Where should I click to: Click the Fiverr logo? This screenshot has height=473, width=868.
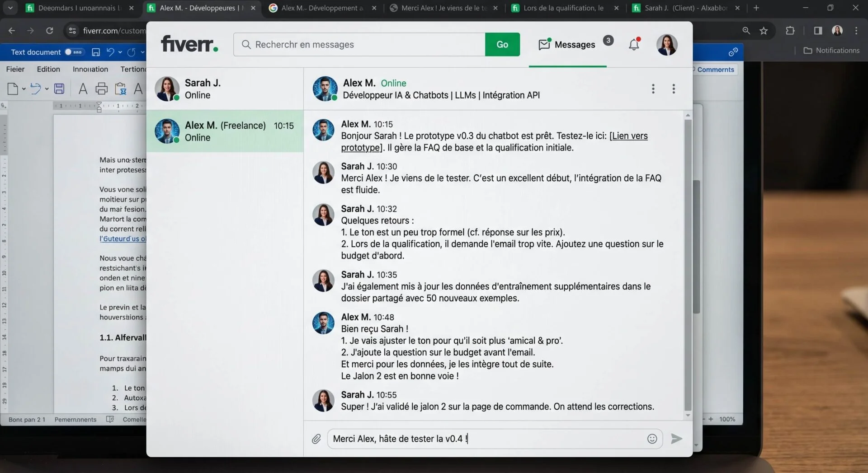(x=189, y=44)
